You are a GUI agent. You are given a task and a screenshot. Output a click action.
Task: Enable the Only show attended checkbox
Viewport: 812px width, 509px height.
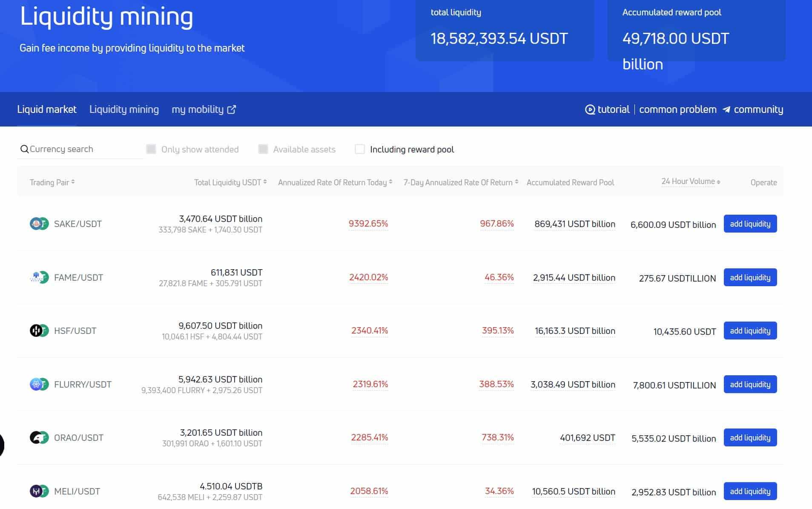pos(151,149)
